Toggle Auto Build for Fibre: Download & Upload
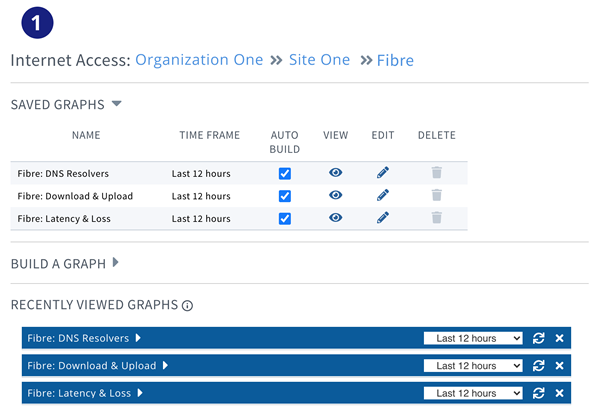The width and height of the screenshot is (600, 411). tap(285, 196)
